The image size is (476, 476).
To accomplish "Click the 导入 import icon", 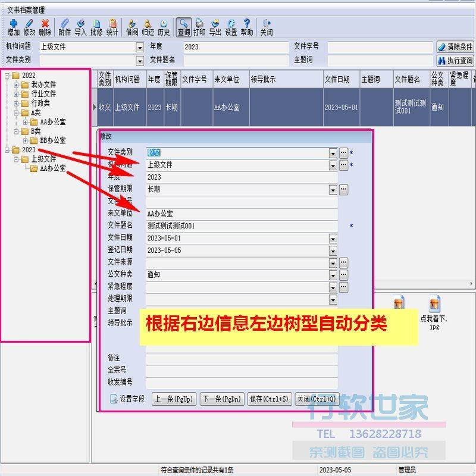I will (80, 27).
